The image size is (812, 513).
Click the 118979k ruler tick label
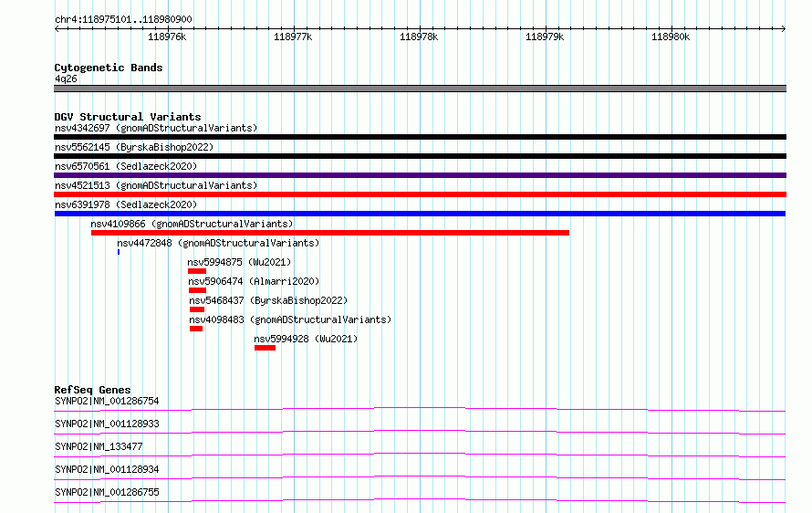[x=545, y=37]
